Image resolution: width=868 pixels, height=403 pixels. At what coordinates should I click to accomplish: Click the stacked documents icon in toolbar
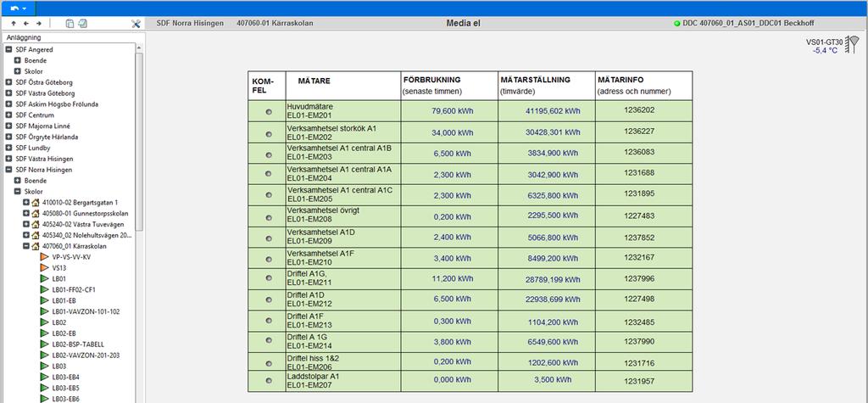(x=83, y=23)
